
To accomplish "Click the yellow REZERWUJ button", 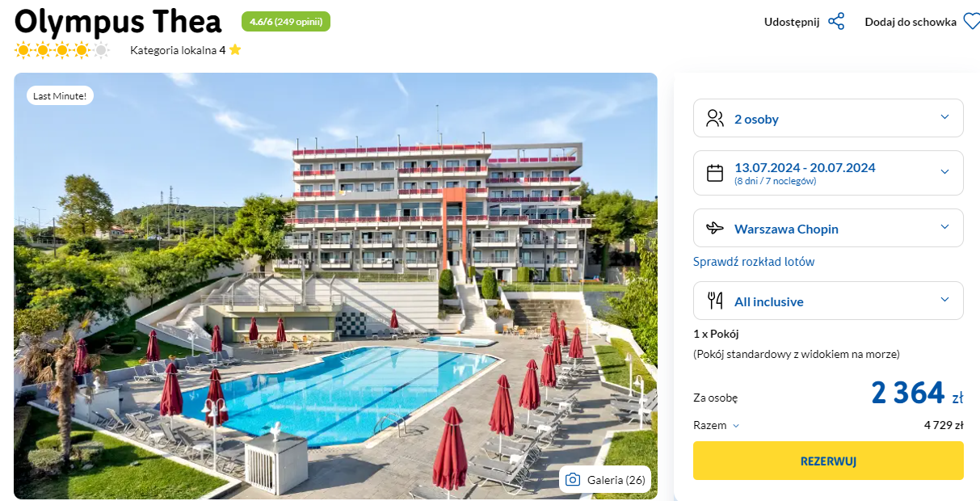I will tap(828, 461).
